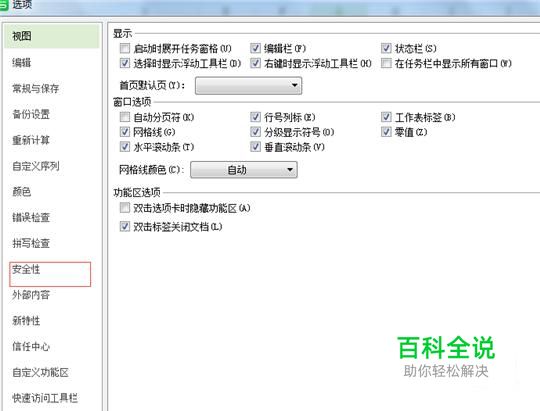Toggle 垂直滚动条 checkbox
Viewport: 540px width, 411px height.
point(255,147)
